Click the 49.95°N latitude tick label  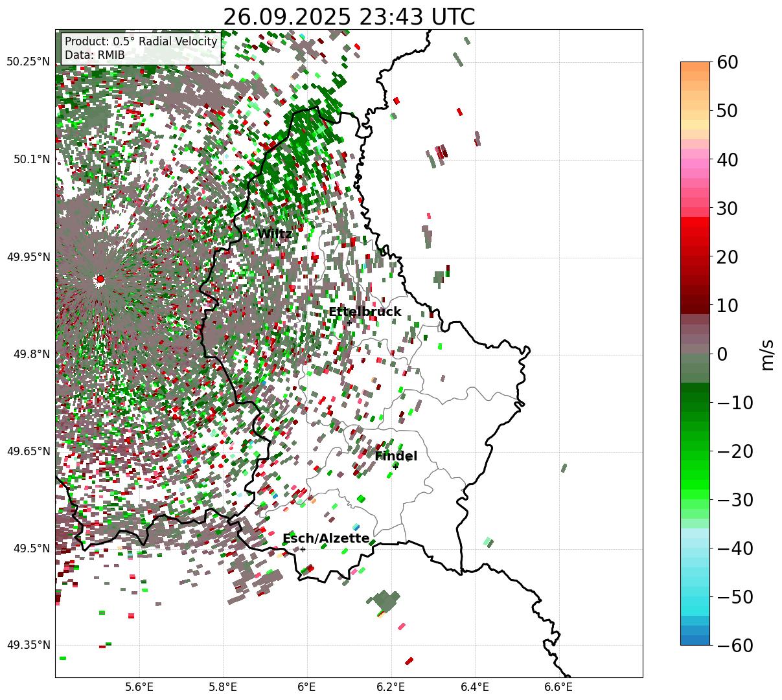pyautogui.click(x=28, y=257)
